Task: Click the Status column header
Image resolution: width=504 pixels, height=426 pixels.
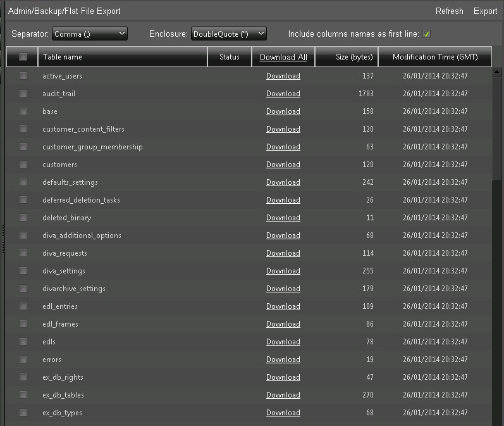Action: click(229, 56)
